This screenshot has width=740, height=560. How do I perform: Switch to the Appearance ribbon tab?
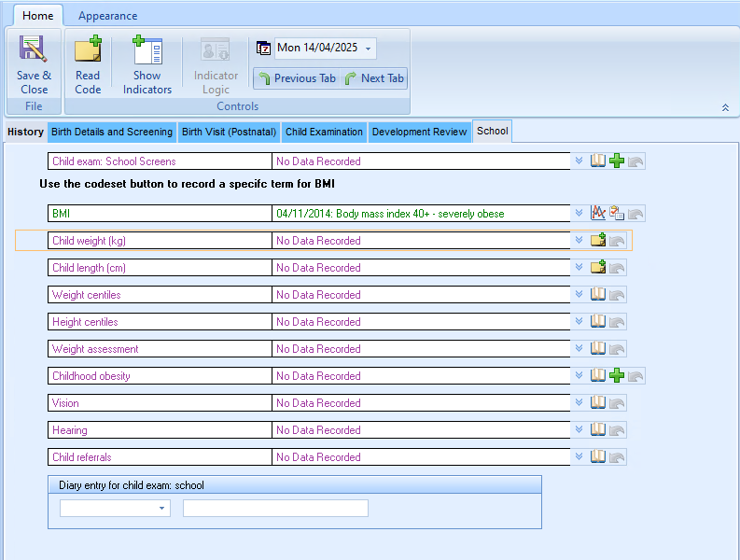[107, 16]
